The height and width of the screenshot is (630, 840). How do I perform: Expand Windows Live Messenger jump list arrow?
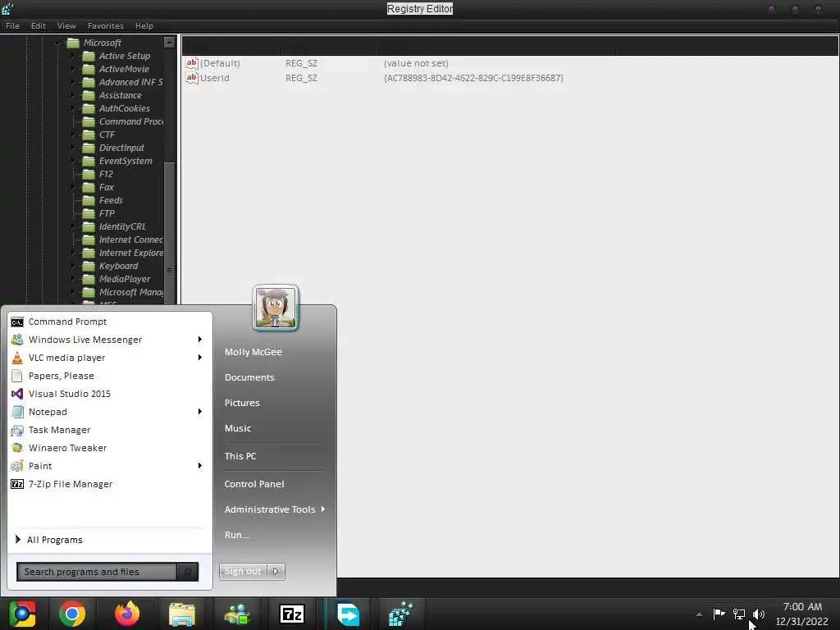tap(200, 340)
